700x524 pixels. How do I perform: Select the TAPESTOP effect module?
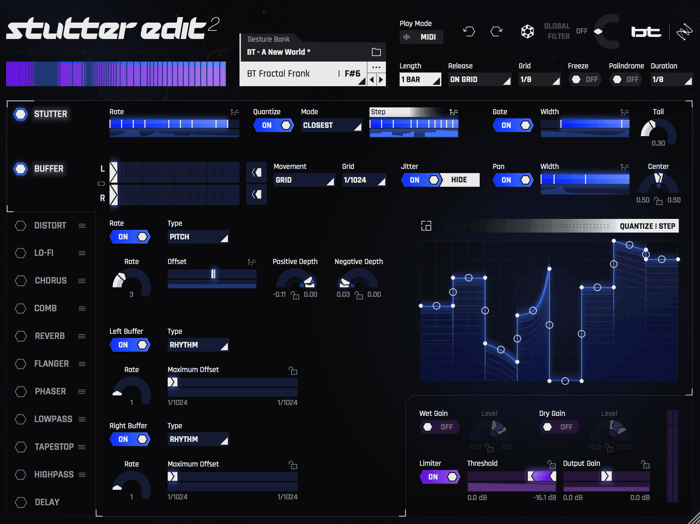(54, 447)
